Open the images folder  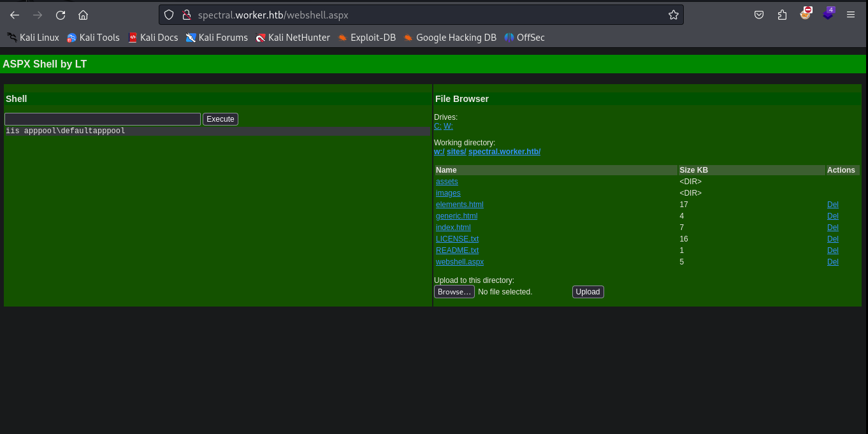tap(448, 193)
